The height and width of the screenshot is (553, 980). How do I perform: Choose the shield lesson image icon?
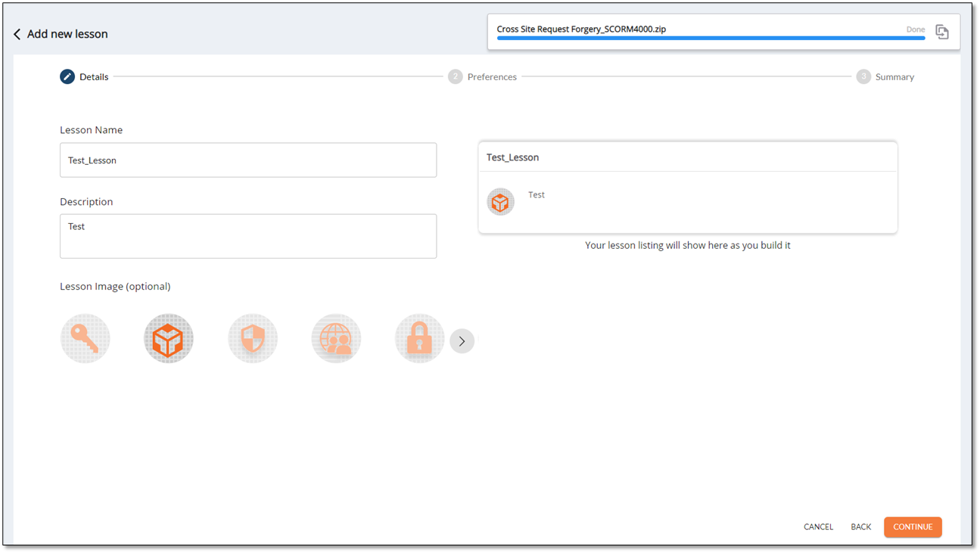(253, 339)
